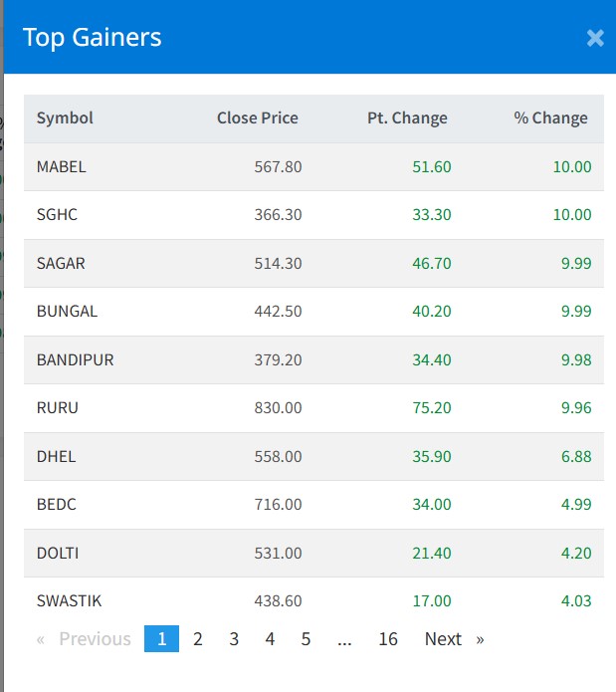Open the BANDIPUR stock row
Viewport: 616px width, 692px height.
tap(75, 360)
